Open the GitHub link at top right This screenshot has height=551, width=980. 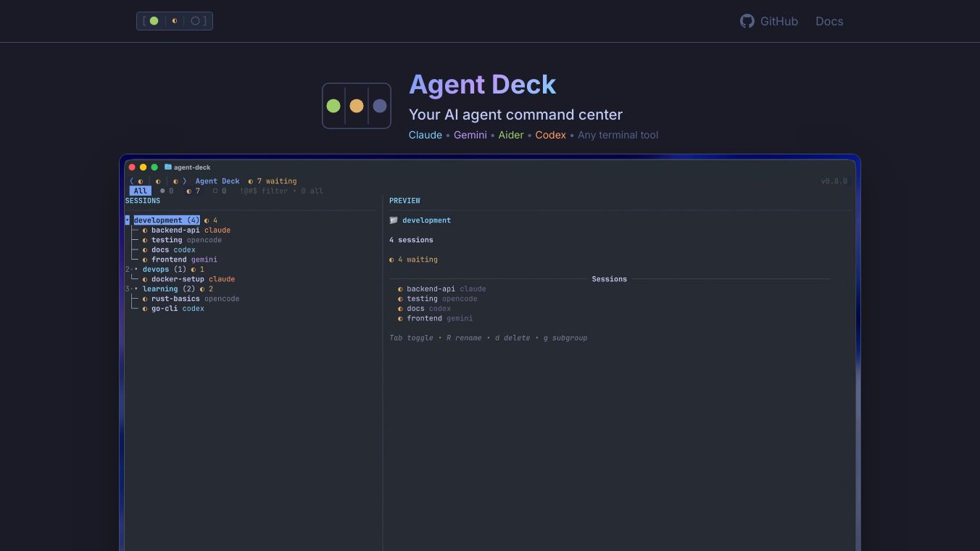click(x=770, y=21)
